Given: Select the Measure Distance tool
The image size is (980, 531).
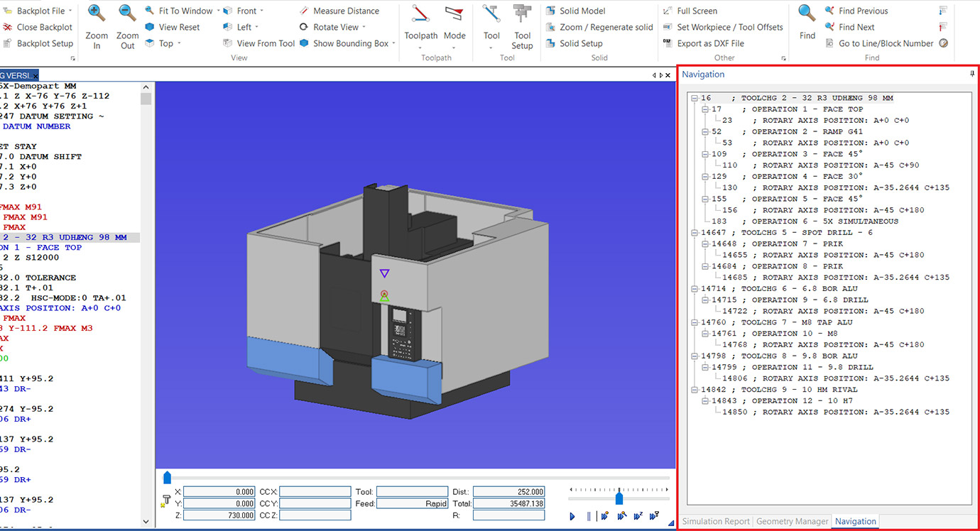Looking at the screenshot, I should point(346,10).
